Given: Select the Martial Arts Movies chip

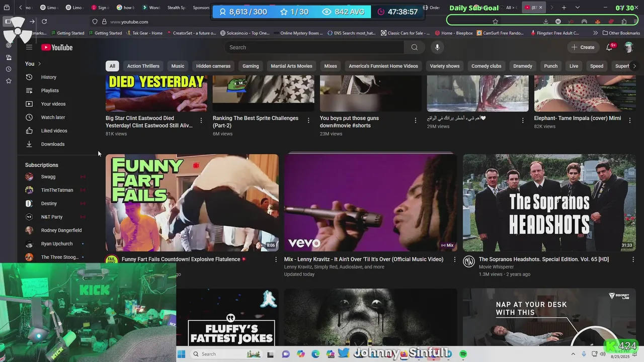Looking at the screenshot, I should tap(291, 66).
